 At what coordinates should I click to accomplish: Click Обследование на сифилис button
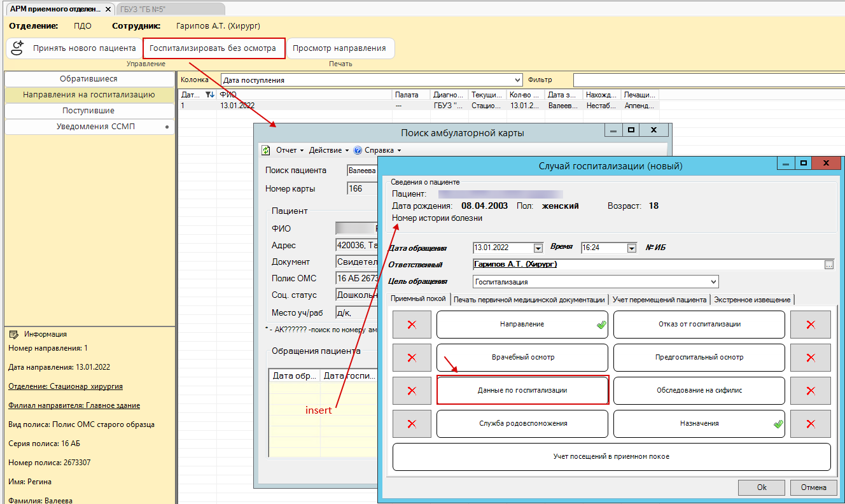pyautogui.click(x=699, y=391)
